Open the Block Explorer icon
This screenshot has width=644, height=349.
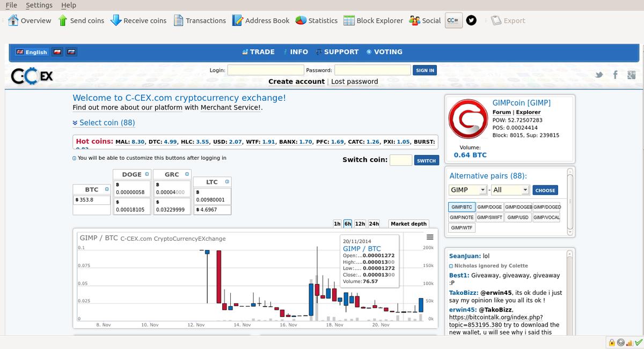point(349,20)
